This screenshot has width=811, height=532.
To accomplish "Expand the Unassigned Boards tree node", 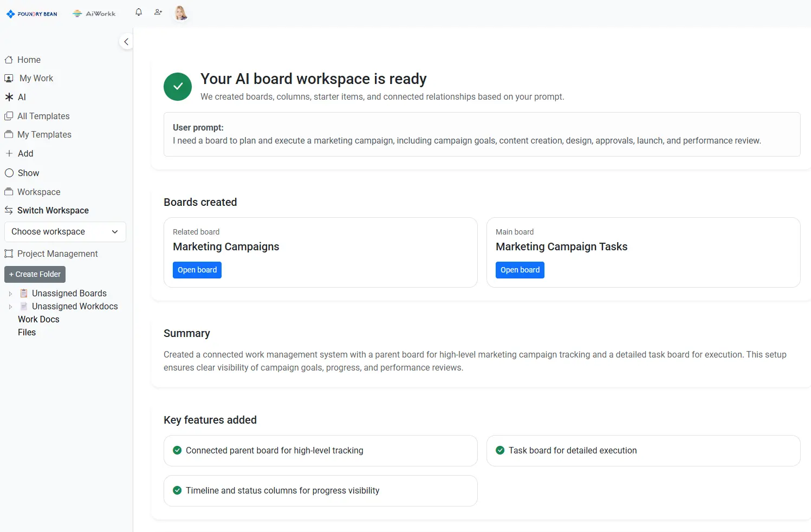I will 10,294.
